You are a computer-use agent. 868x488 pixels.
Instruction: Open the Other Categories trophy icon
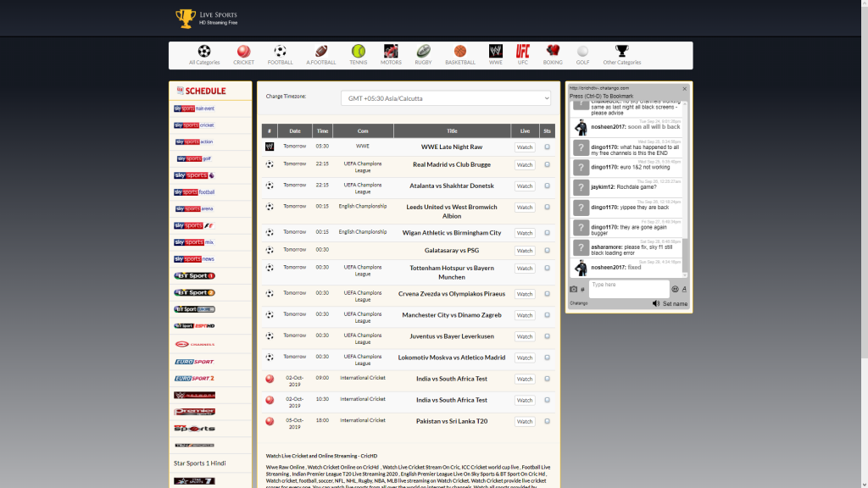(621, 52)
